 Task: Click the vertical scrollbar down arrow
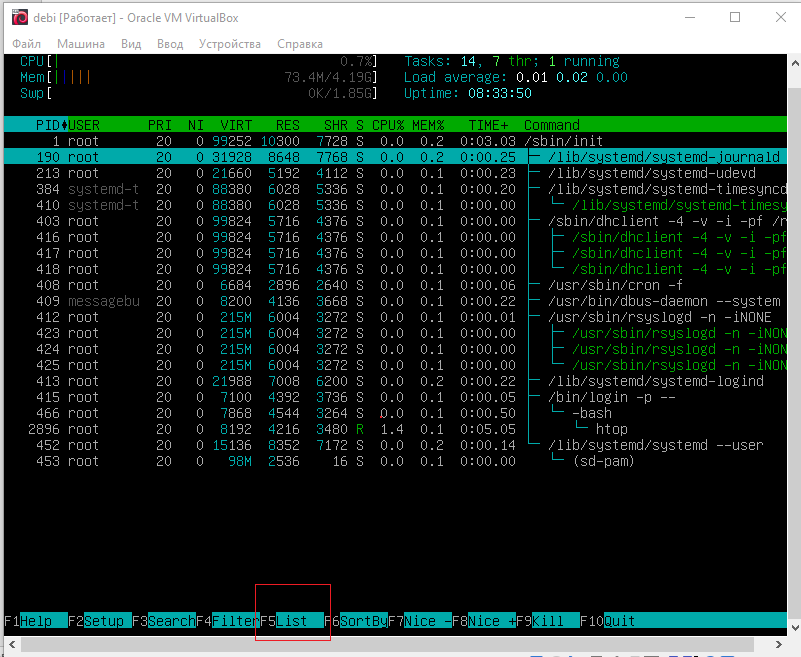point(794,628)
